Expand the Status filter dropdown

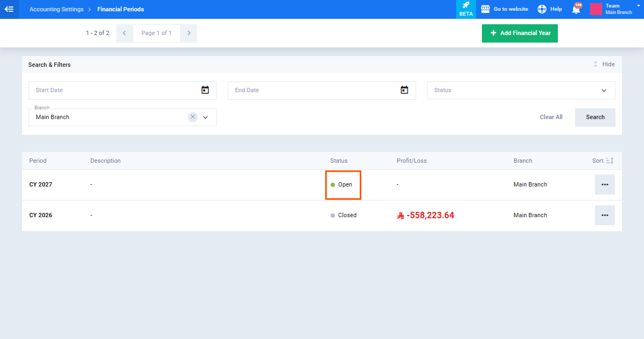pos(521,90)
